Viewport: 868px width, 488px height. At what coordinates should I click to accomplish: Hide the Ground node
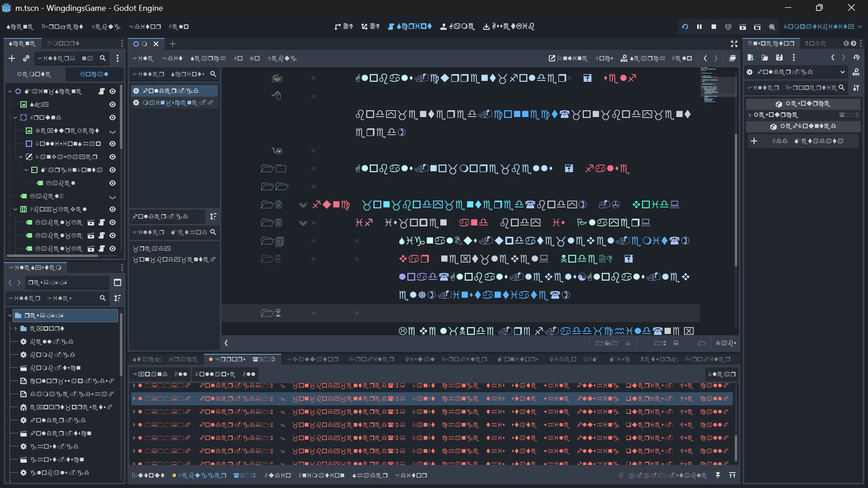113,117
